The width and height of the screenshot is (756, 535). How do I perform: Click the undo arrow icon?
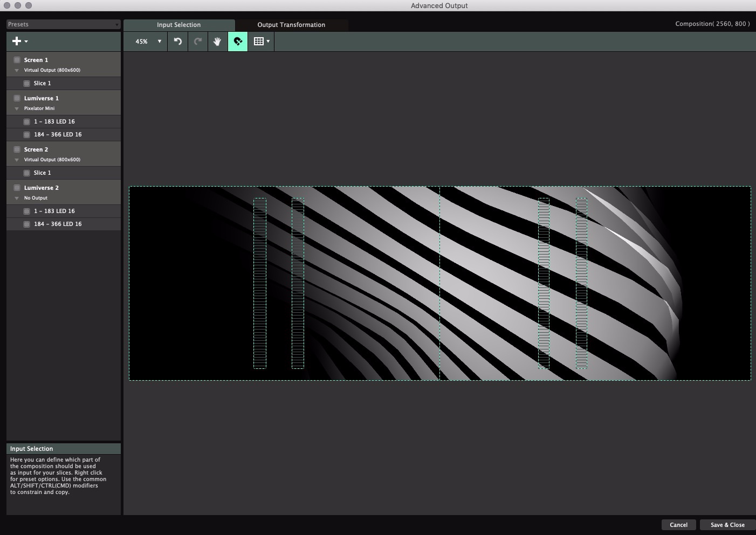tap(177, 42)
